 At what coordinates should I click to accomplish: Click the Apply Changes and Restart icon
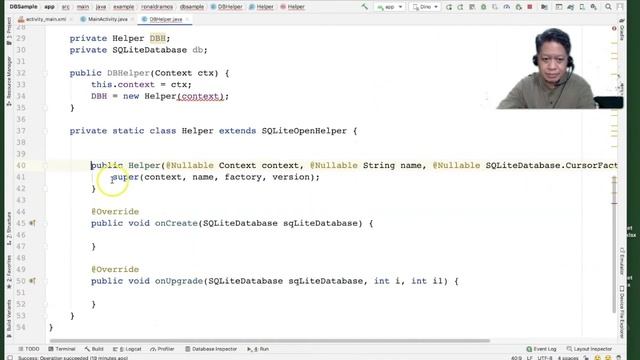[460, 7]
